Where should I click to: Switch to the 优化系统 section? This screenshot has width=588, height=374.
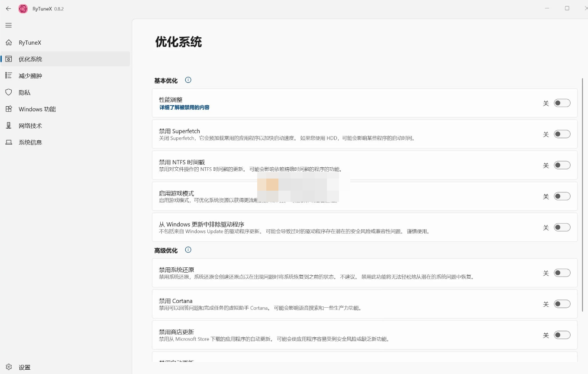click(x=30, y=59)
